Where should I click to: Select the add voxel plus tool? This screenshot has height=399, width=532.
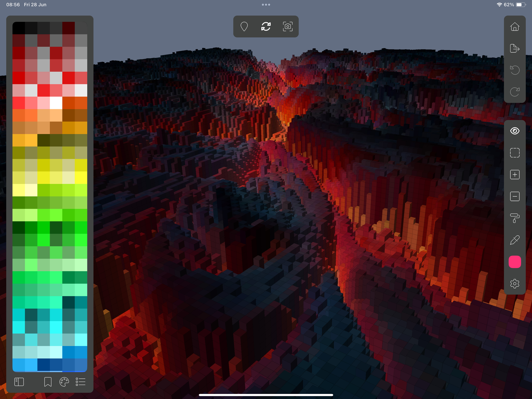tap(515, 175)
